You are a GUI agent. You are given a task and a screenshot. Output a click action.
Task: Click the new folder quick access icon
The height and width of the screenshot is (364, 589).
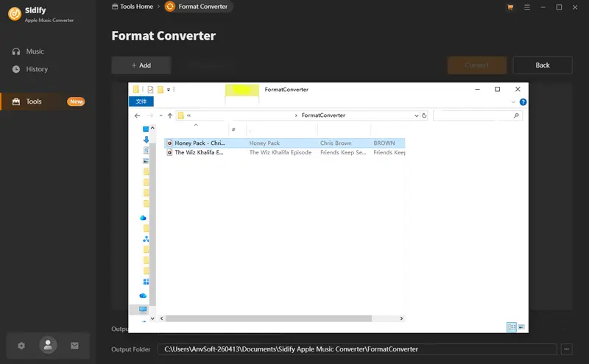[161, 89]
